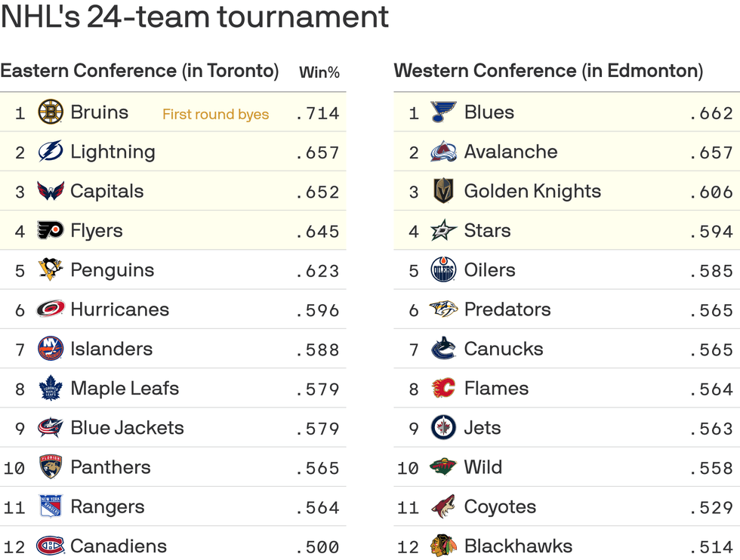Click the Blues note logo
Screen dimensions: 740x560
click(444, 112)
